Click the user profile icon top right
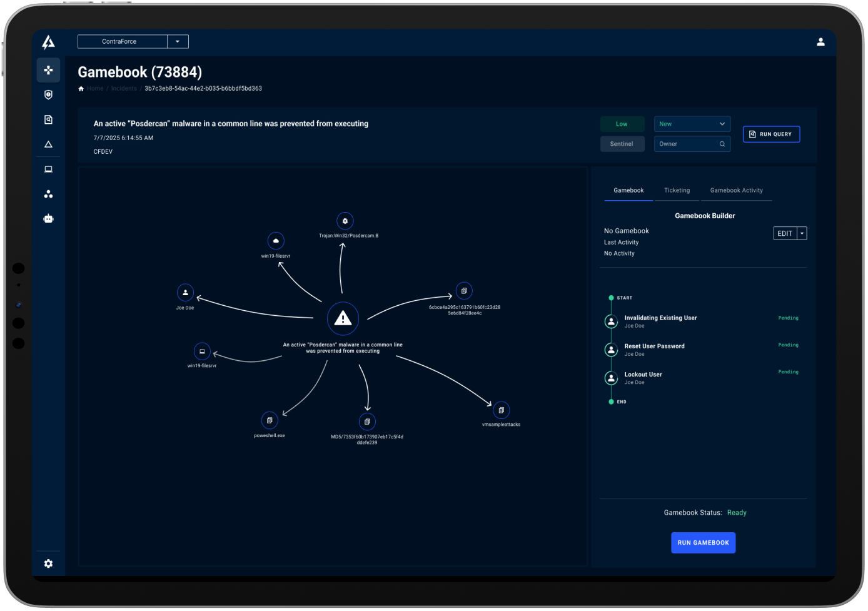 [820, 42]
